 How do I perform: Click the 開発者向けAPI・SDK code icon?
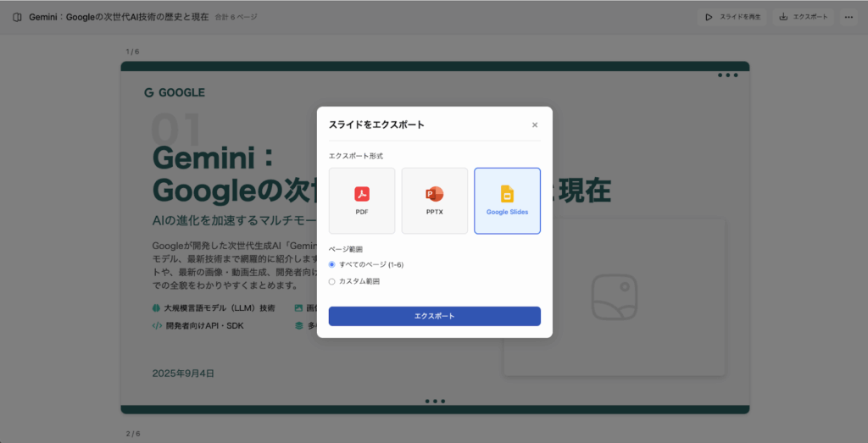[157, 325]
